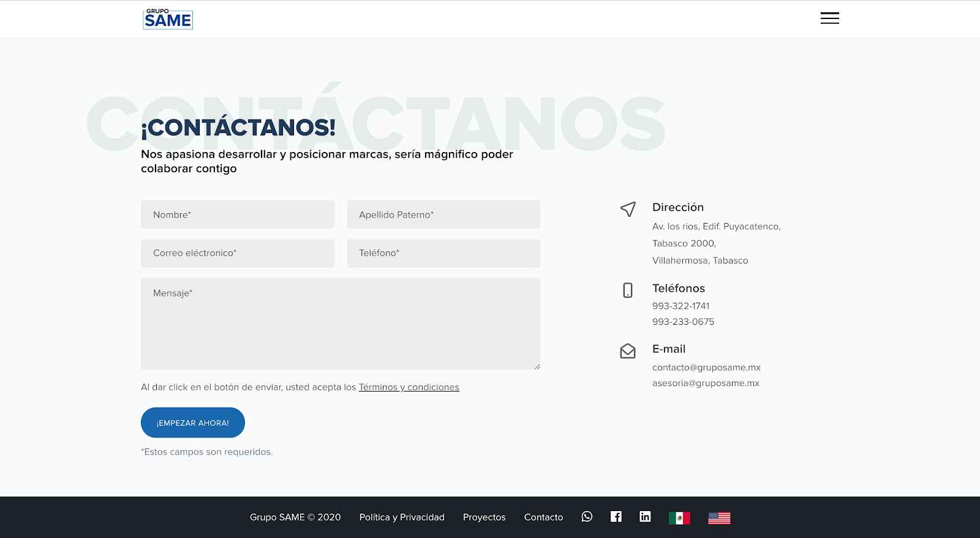Click address line 'Av. los rios, Edif. Puyacatenco,'
Image resolution: width=980 pixels, height=538 pixels.
coord(717,227)
